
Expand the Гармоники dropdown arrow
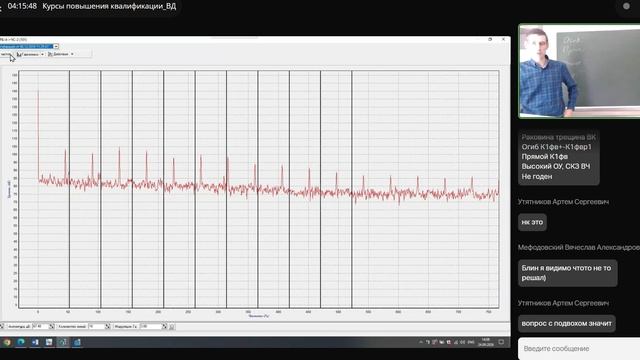pos(42,54)
